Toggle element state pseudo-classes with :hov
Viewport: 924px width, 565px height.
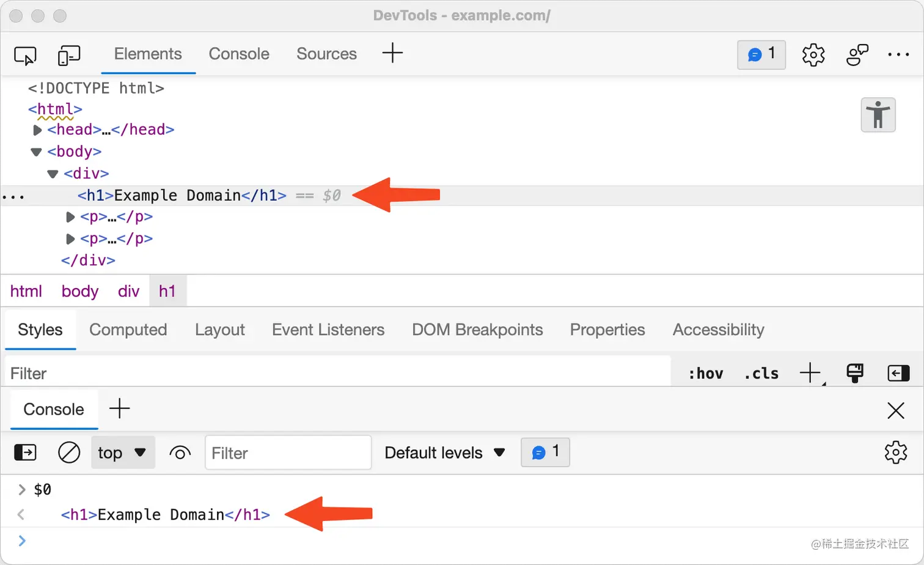pos(706,373)
